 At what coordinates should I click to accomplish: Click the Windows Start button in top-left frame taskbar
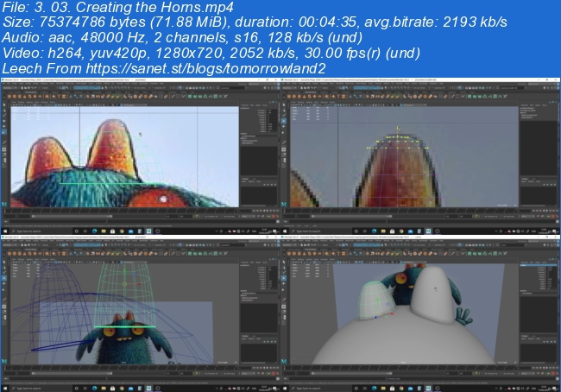click(x=5, y=231)
